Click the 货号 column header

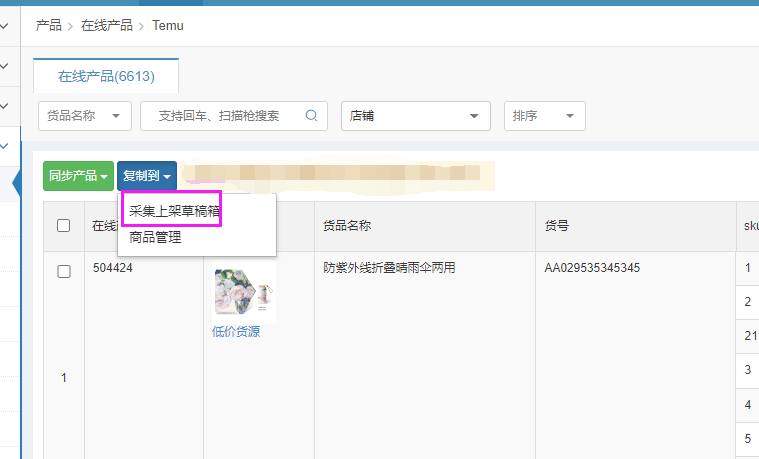coord(557,226)
